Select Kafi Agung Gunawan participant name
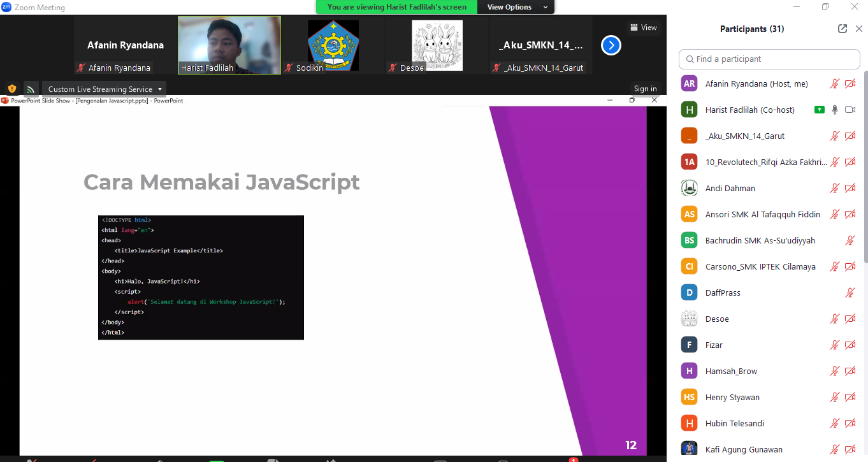The height and width of the screenshot is (462, 868). click(x=744, y=449)
